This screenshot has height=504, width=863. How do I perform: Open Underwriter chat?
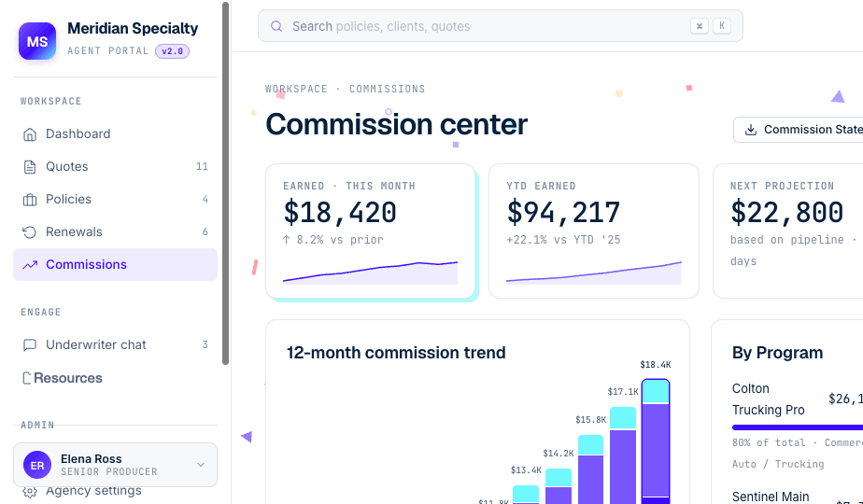(115, 345)
